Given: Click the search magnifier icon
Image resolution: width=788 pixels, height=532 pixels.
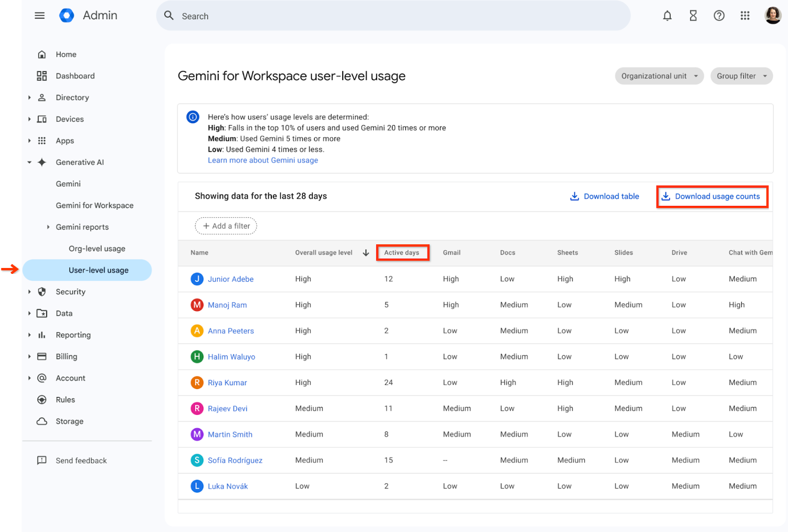Looking at the screenshot, I should pos(169,16).
